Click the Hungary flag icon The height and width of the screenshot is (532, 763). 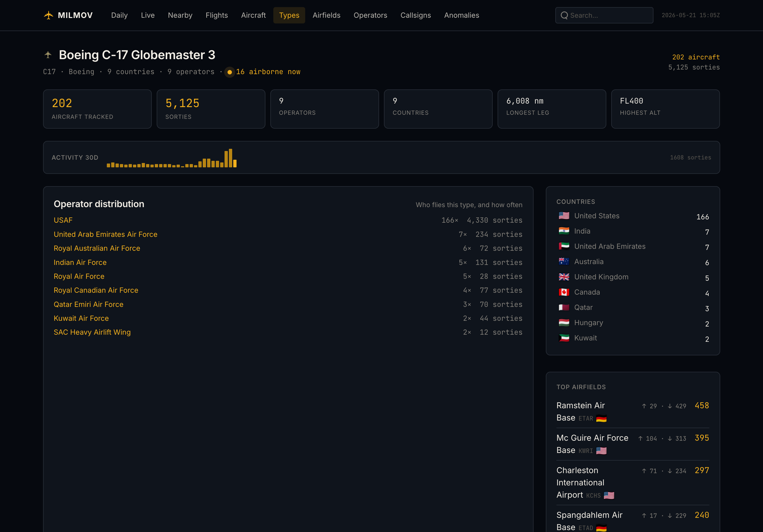point(564,323)
